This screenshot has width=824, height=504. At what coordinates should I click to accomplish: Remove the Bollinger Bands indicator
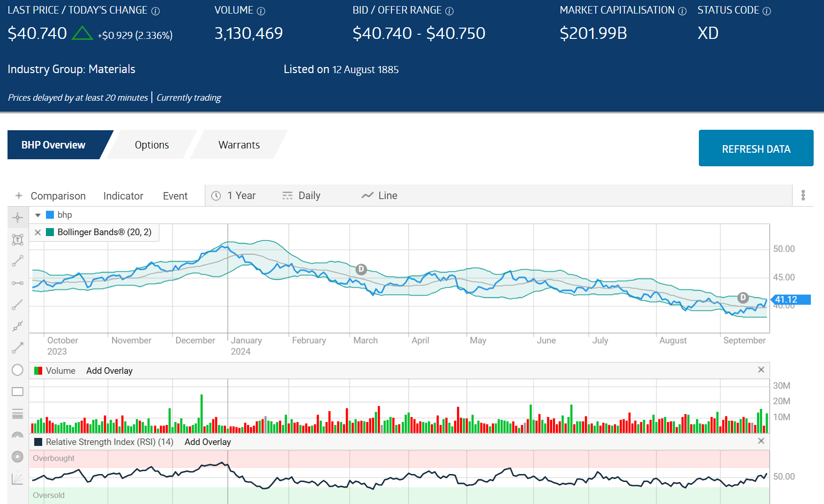38,232
